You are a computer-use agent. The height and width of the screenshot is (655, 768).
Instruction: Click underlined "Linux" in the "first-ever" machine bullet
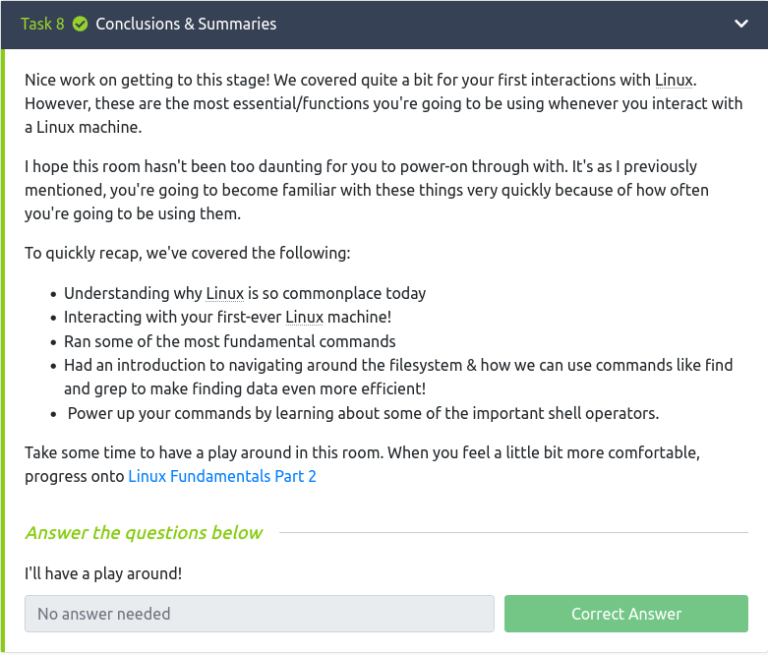tap(304, 317)
